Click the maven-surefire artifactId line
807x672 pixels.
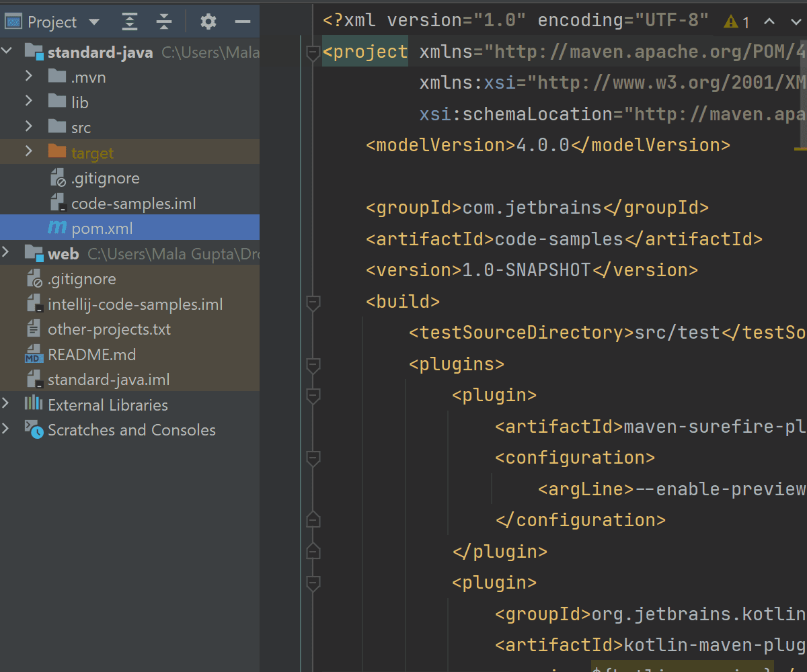(x=651, y=426)
